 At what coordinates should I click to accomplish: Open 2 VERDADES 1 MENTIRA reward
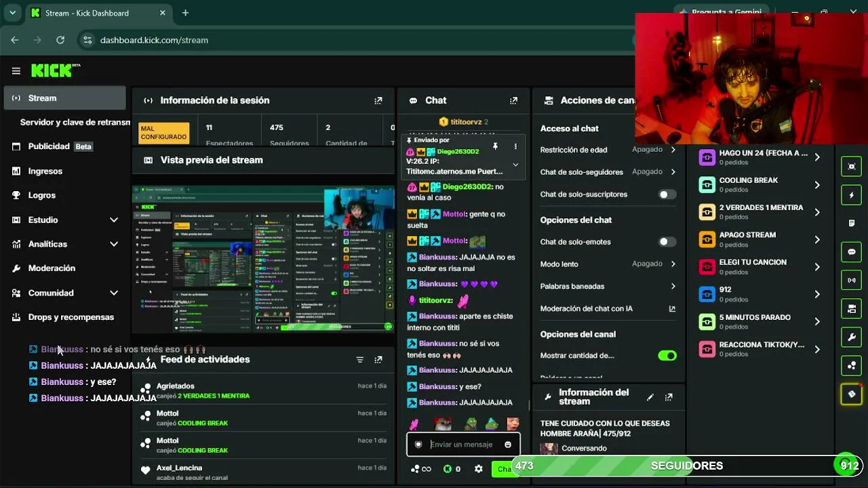[x=760, y=211]
